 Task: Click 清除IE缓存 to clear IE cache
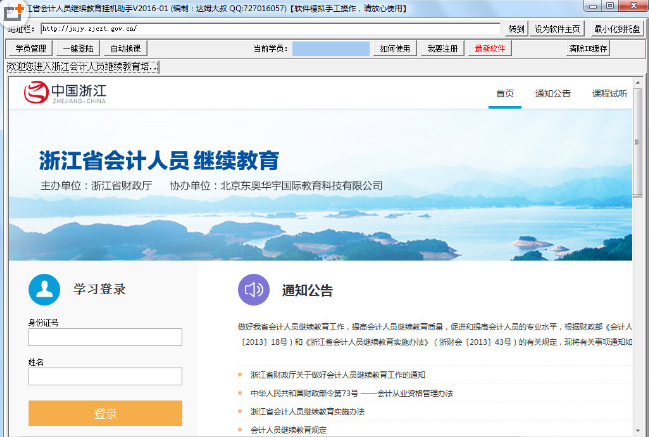pos(588,48)
